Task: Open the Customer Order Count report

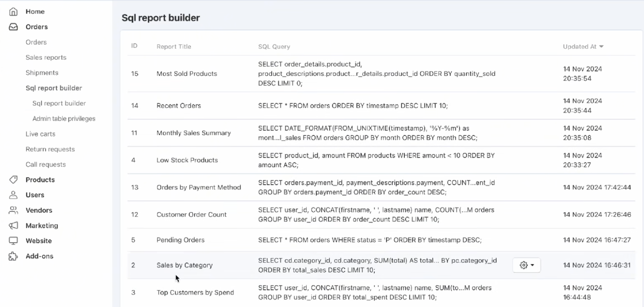Action: tap(192, 215)
